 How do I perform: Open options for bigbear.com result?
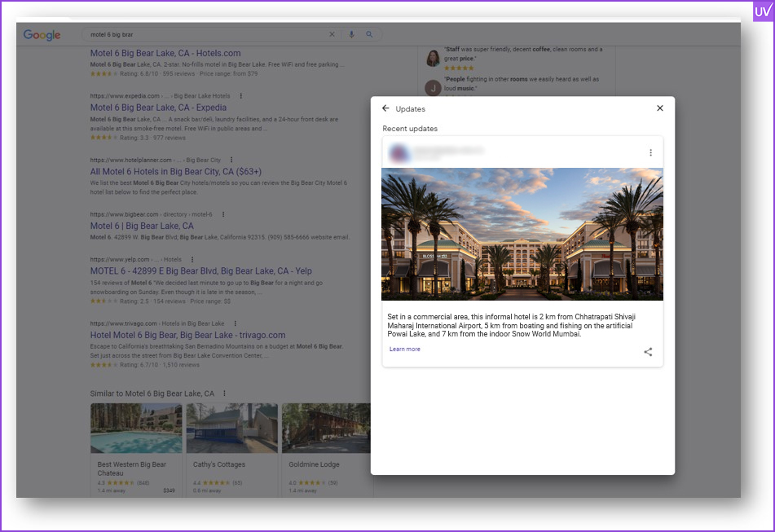[x=223, y=214]
